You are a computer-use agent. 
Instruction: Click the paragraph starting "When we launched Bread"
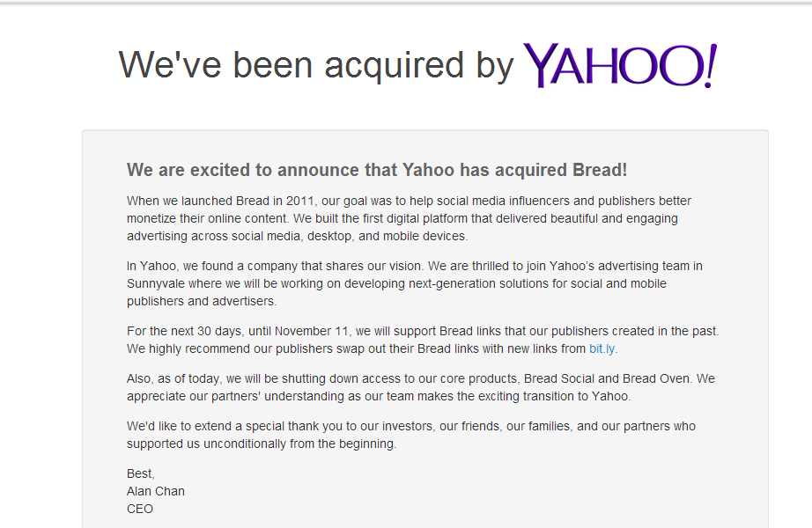click(x=409, y=218)
